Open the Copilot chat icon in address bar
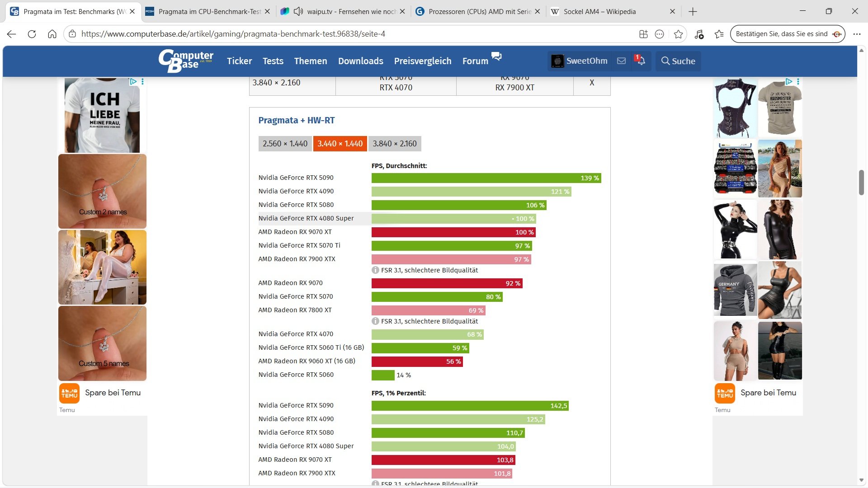The image size is (868, 488). tap(660, 34)
